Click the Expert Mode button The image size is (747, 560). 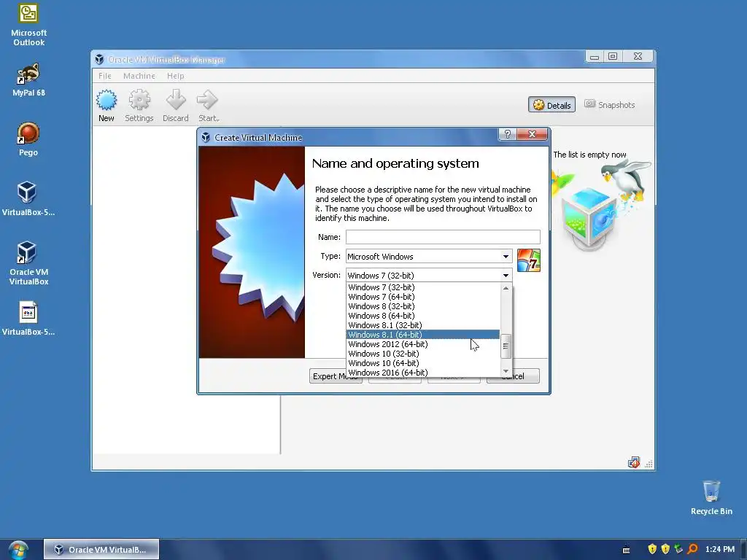coord(336,376)
